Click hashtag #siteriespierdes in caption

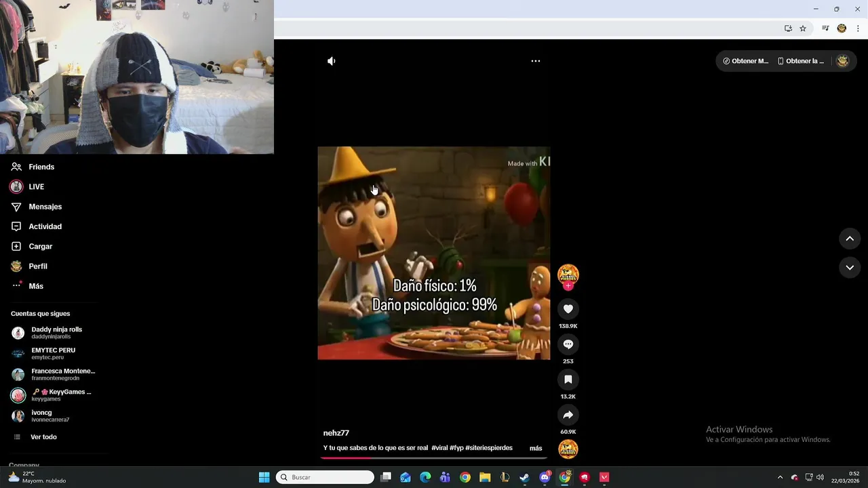[x=489, y=448]
